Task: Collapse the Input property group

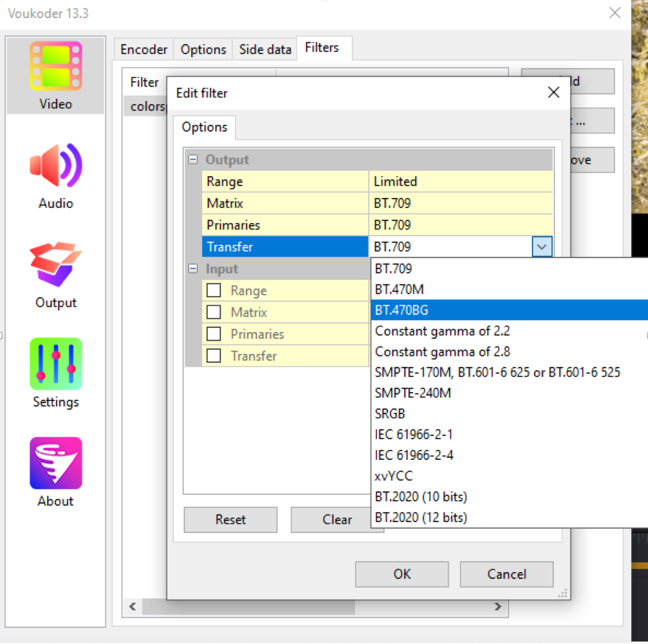Action: 193,268
